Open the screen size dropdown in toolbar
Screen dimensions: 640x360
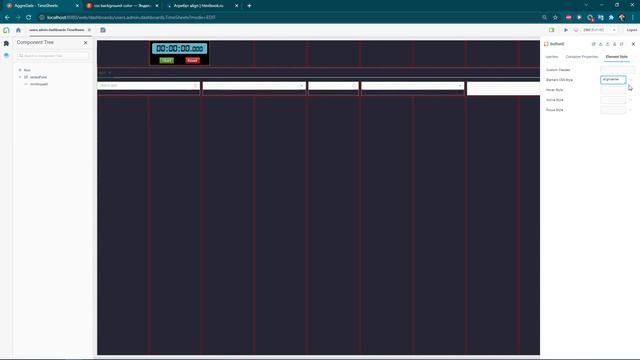(599, 30)
